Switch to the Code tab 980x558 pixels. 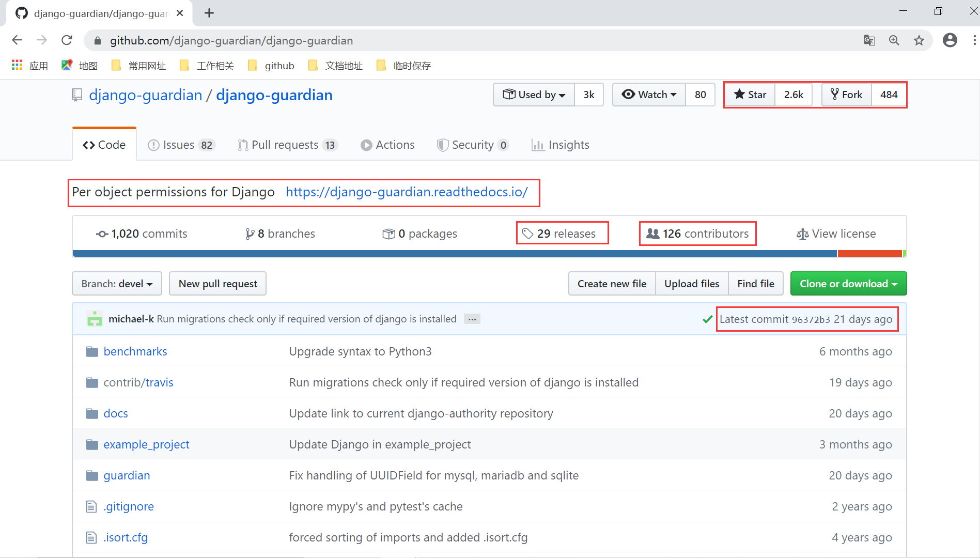pyautogui.click(x=104, y=145)
